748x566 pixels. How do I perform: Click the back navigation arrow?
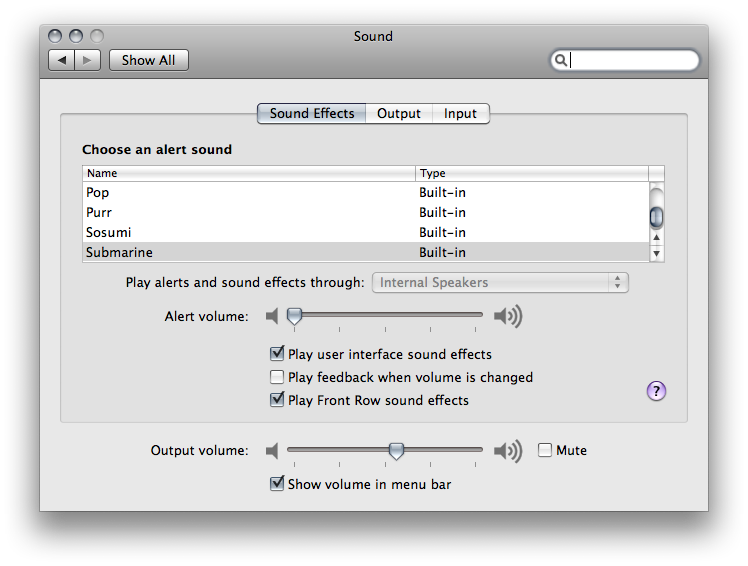pos(62,60)
